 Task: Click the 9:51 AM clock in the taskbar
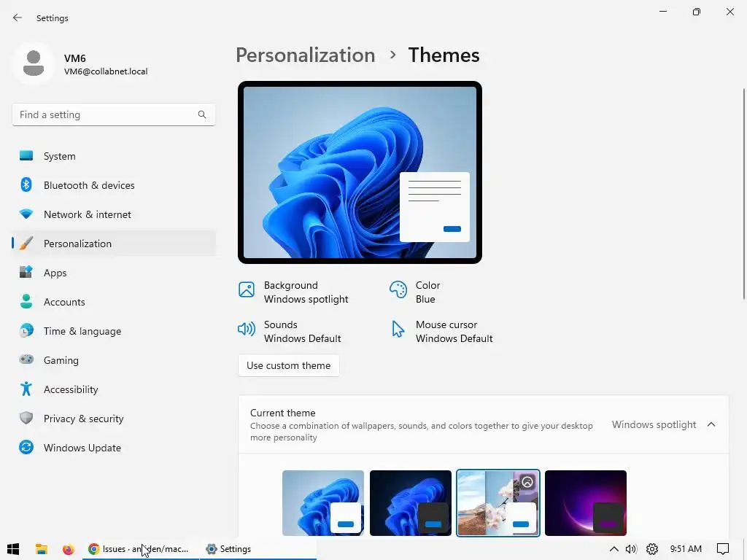tap(686, 549)
